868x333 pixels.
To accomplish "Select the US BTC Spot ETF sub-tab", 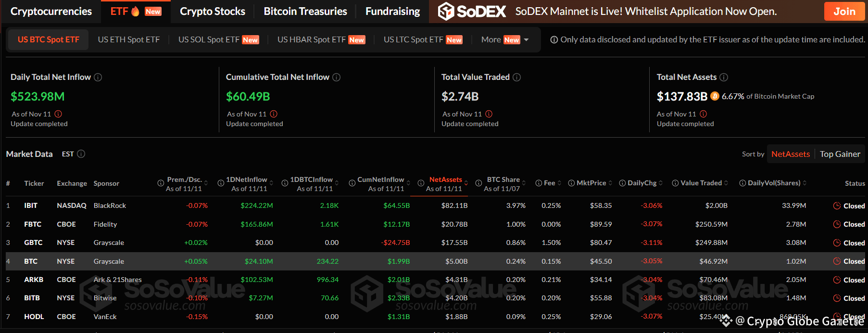I will 49,40.
